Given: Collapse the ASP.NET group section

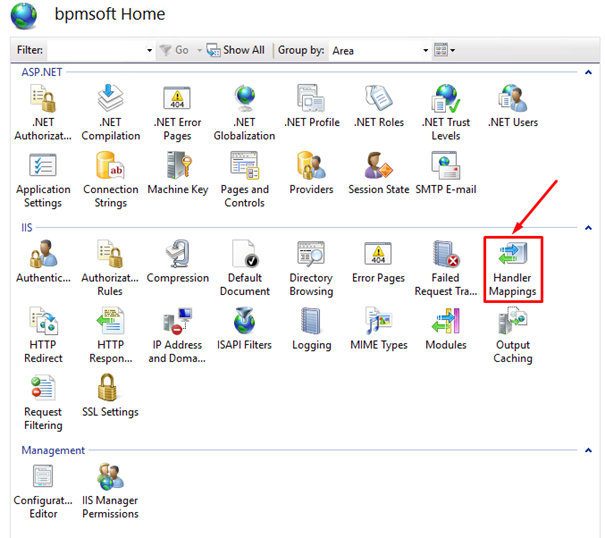Looking at the screenshot, I should tap(588, 72).
